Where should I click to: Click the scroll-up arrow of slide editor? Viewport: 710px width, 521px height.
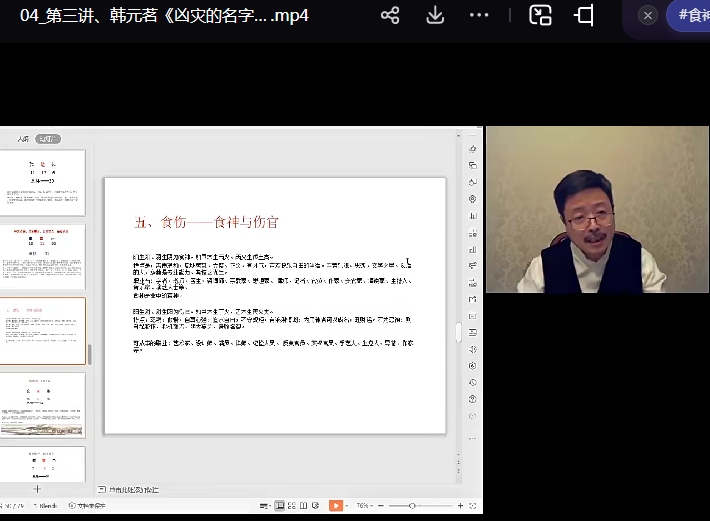pos(458,135)
